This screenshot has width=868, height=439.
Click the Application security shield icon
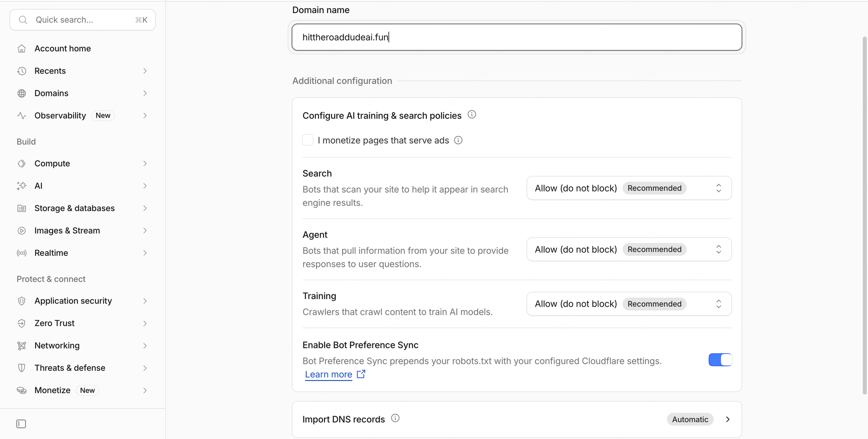pos(22,301)
